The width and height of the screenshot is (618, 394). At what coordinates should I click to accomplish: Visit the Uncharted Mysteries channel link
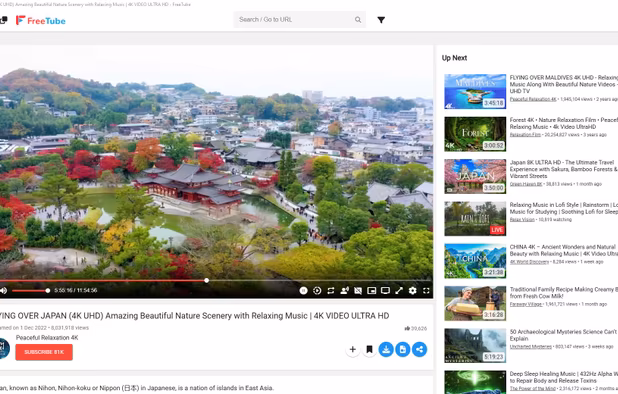click(531, 347)
